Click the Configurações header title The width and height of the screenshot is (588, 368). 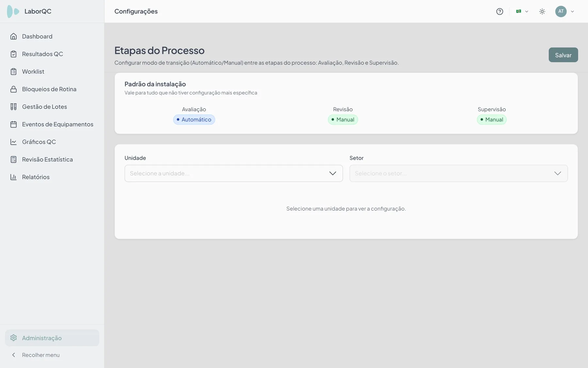click(x=136, y=11)
